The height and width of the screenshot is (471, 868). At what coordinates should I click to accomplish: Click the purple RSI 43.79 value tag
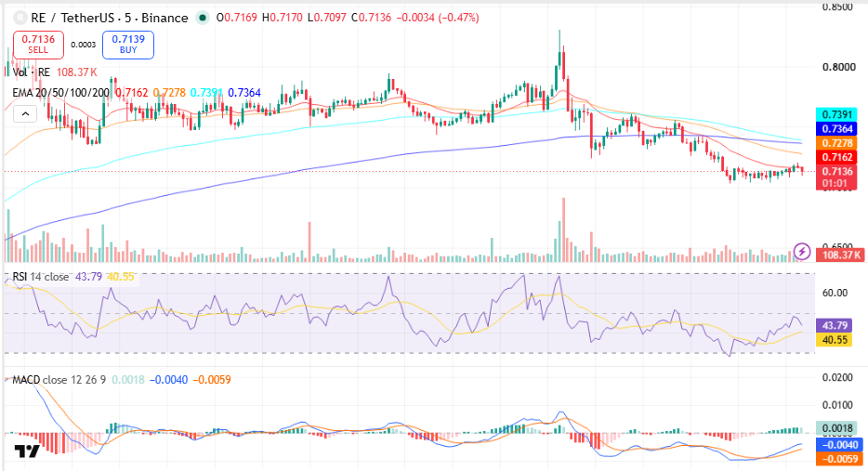coord(835,325)
